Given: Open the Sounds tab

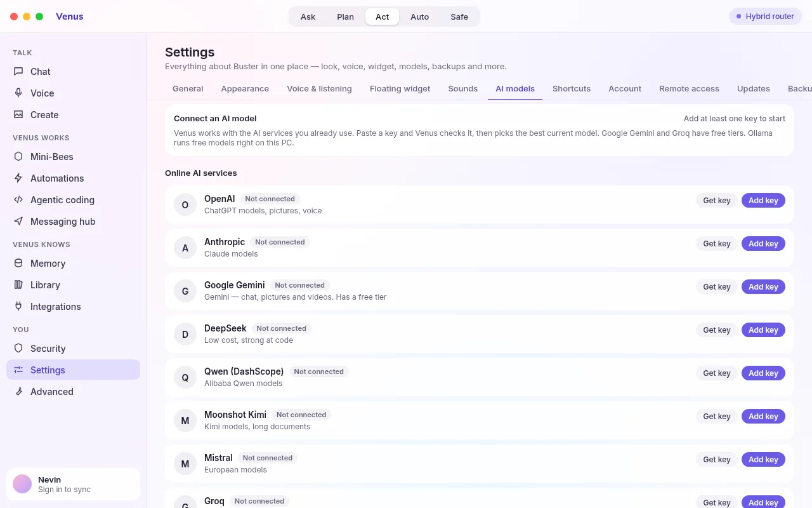Looking at the screenshot, I should 463,89.
